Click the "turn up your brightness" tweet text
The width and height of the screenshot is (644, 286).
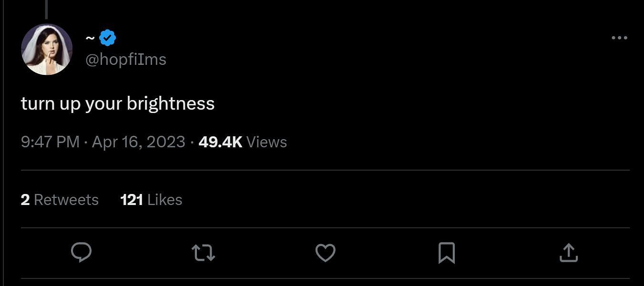pyautogui.click(x=118, y=103)
